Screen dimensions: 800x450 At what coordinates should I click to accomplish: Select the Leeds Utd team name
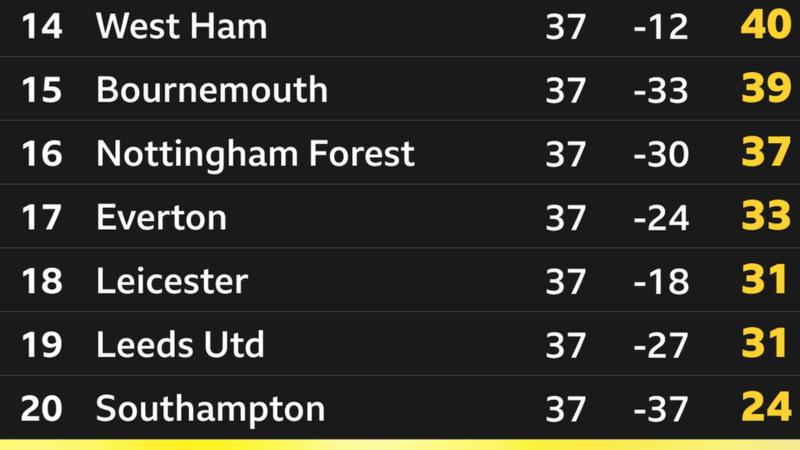pyautogui.click(x=180, y=344)
